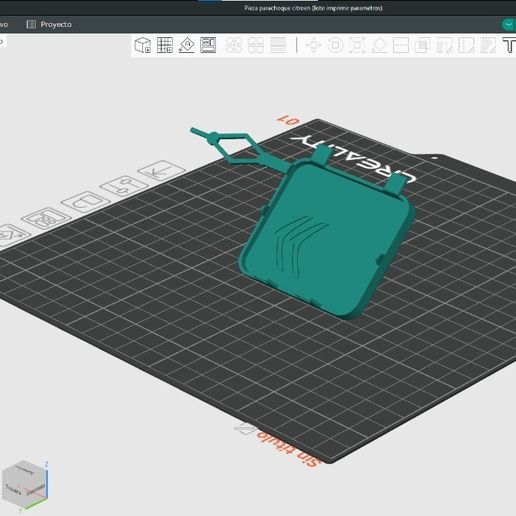This screenshot has height=516, width=516.
Task: Select the Lay on face tool
Action: coord(379,45)
